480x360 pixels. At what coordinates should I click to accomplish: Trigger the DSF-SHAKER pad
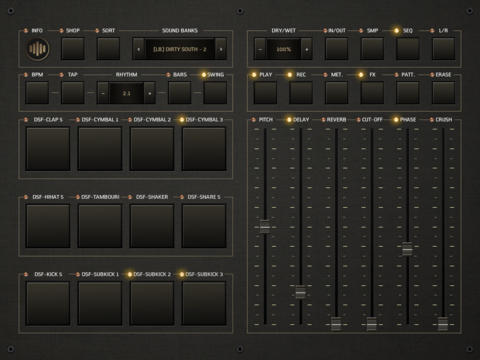(152, 226)
